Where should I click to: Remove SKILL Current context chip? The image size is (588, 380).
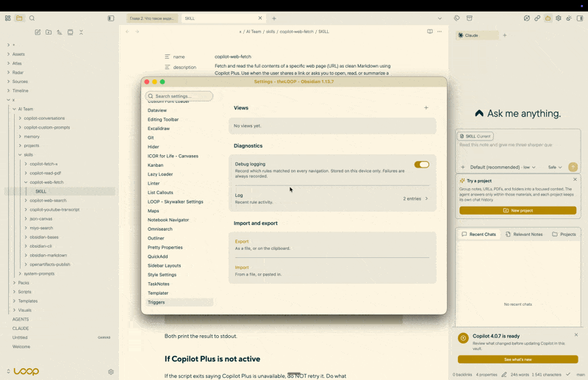point(476,136)
